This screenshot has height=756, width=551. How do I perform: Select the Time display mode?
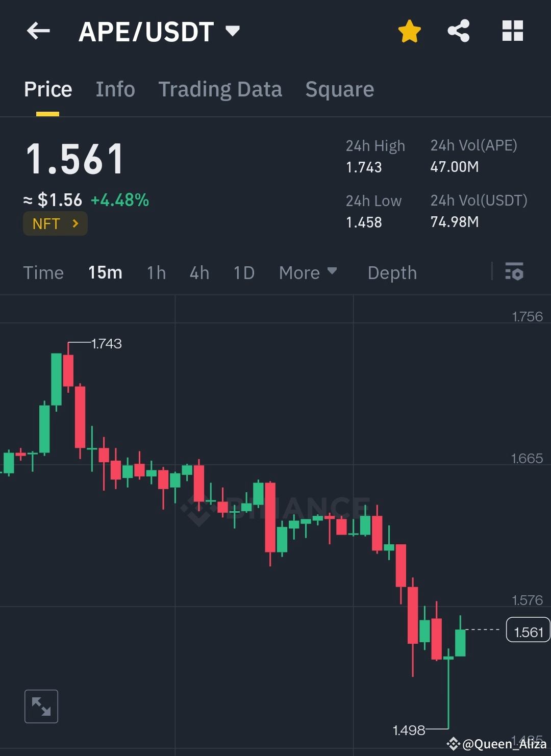click(43, 273)
